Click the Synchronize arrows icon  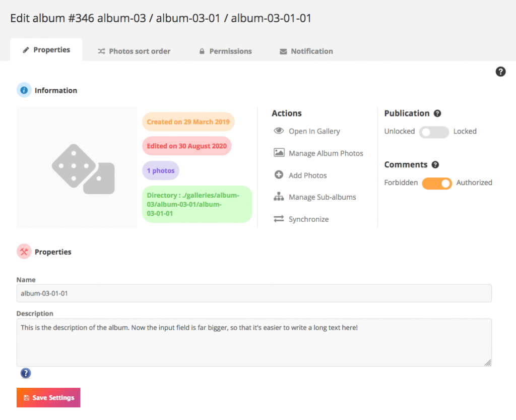[279, 219]
